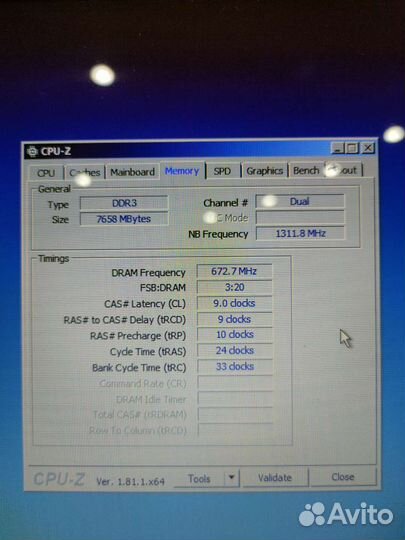Click the maximize window button
Image resolution: width=405 pixels, height=540 pixels.
pos(352,148)
